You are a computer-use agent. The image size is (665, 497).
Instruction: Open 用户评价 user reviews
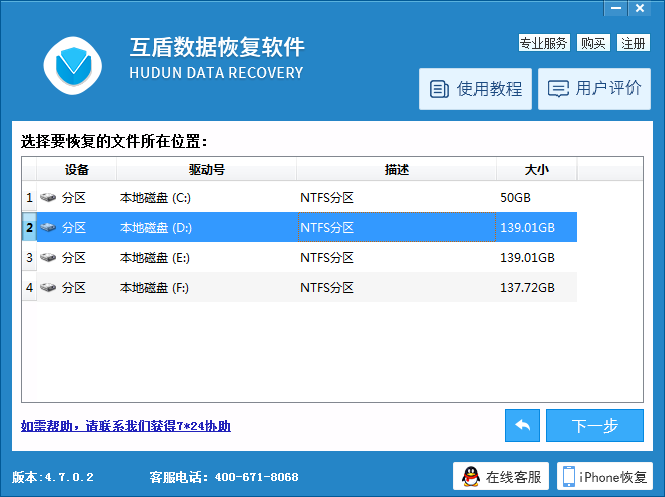click(594, 89)
